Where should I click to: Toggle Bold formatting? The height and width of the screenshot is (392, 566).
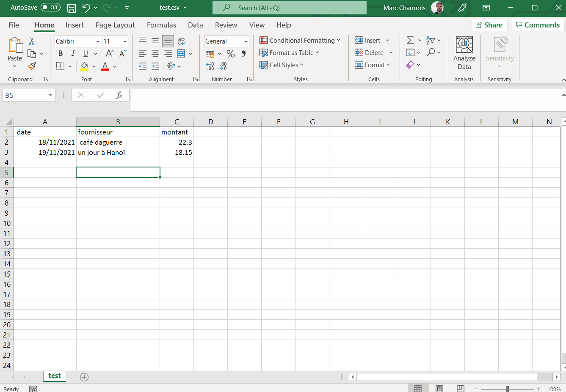click(x=61, y=53)
